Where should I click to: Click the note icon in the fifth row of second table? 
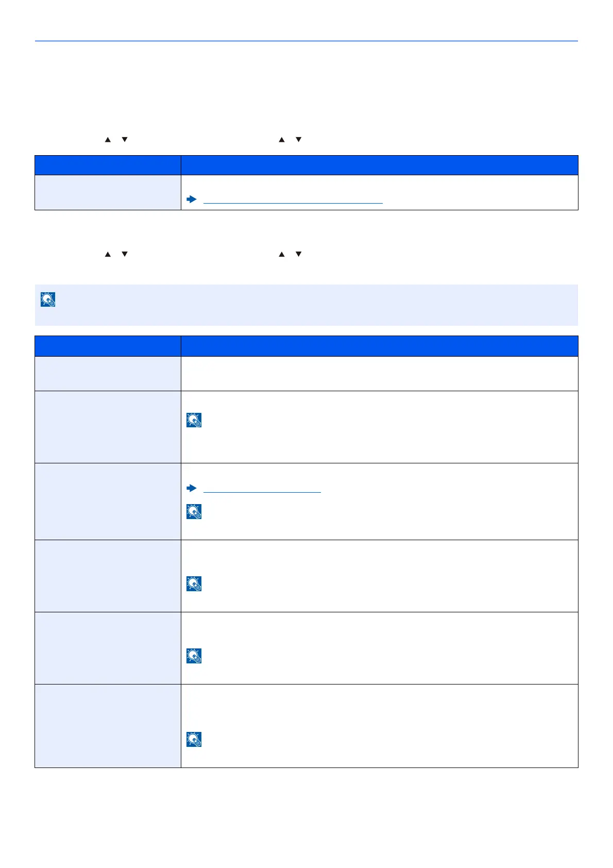click(194, 656)
